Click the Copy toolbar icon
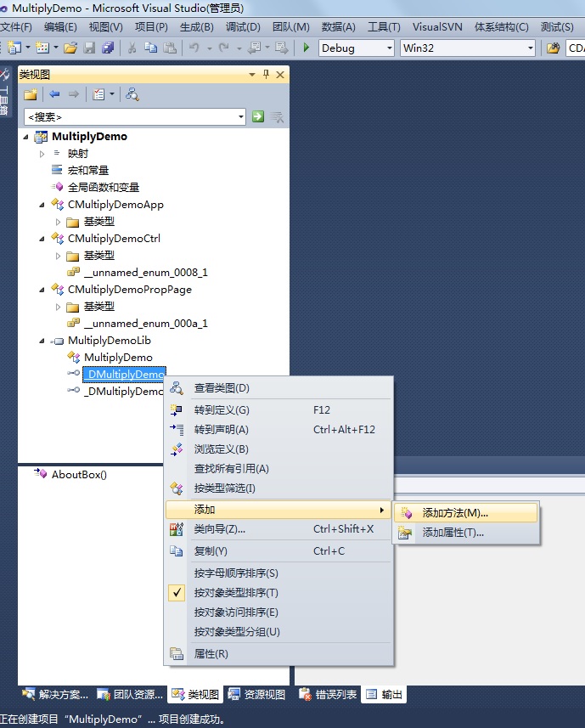 tap(150, 48)
